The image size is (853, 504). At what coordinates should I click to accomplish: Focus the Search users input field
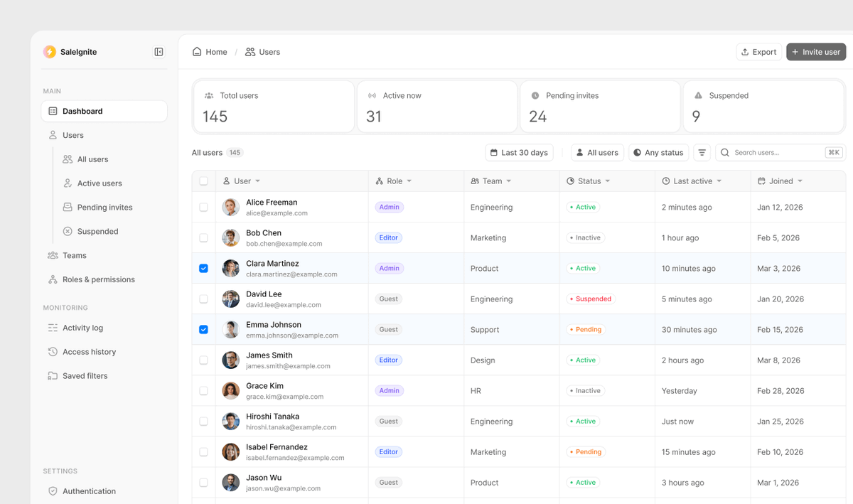tap(780, 153)
